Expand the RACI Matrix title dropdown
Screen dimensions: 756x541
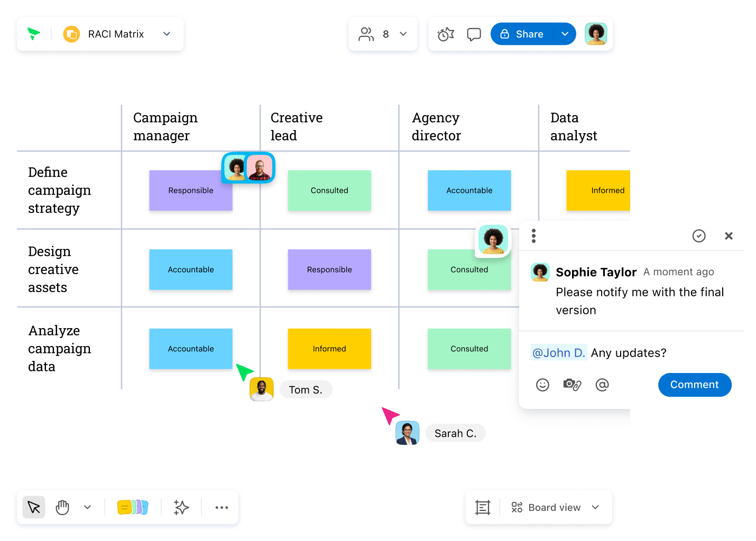167,34
